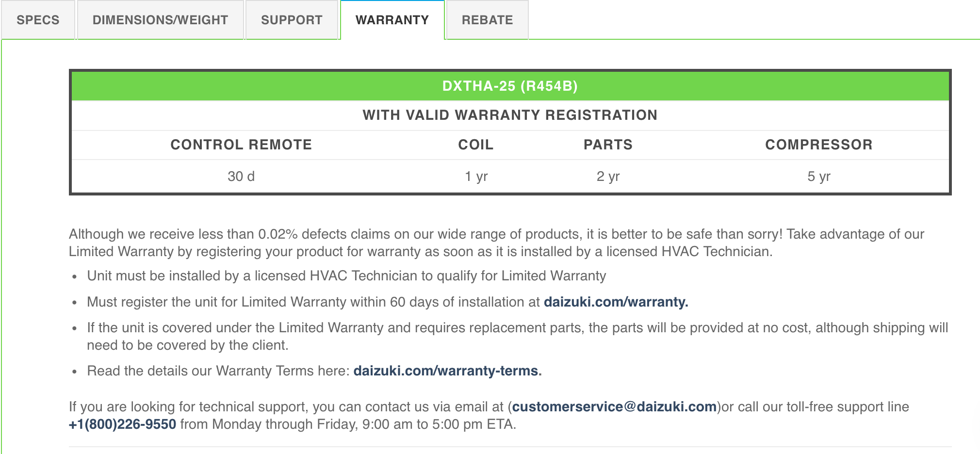Image resolution: width=980 pixels, height=454 pixels.
Task: Click the Coil column header
Action: pyautogui.click(x=475, y=145)
